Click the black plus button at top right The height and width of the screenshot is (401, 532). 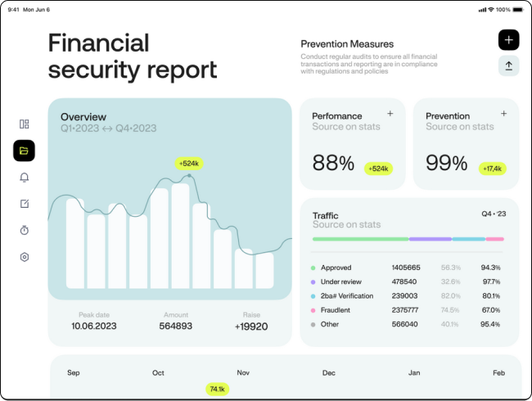[x=508, y=39]
